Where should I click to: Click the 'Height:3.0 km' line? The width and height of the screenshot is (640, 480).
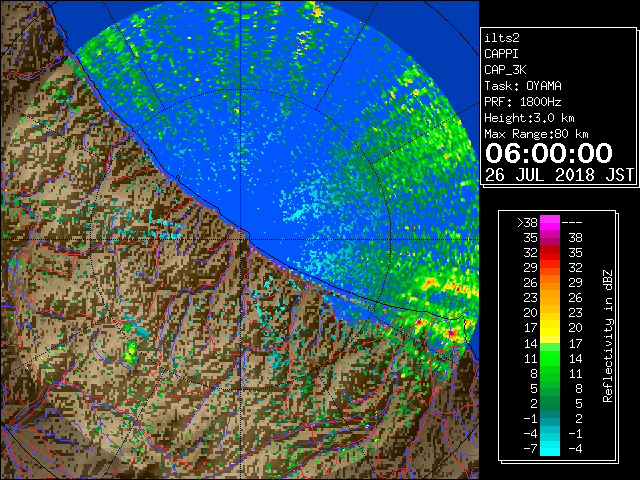(x=529, y=118)
